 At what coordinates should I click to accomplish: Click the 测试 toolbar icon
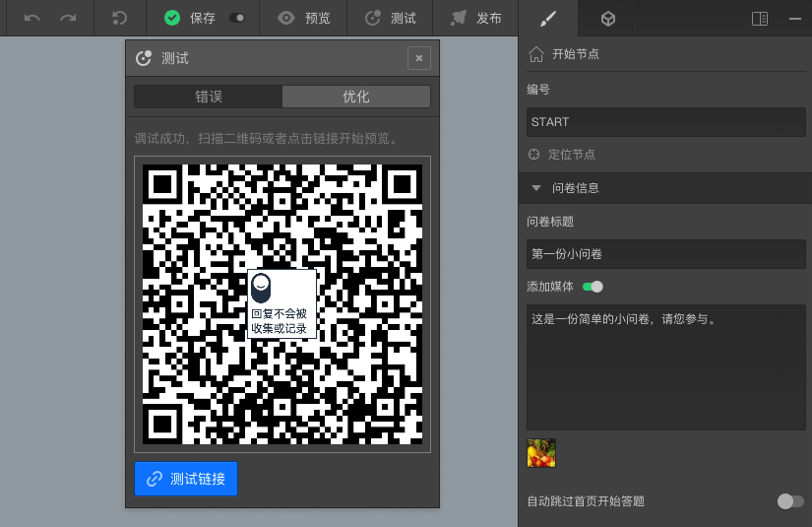[373, 18]
